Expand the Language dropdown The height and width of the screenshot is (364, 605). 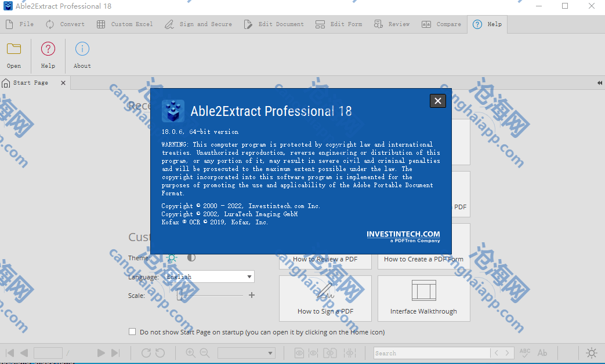pos(249,277)
